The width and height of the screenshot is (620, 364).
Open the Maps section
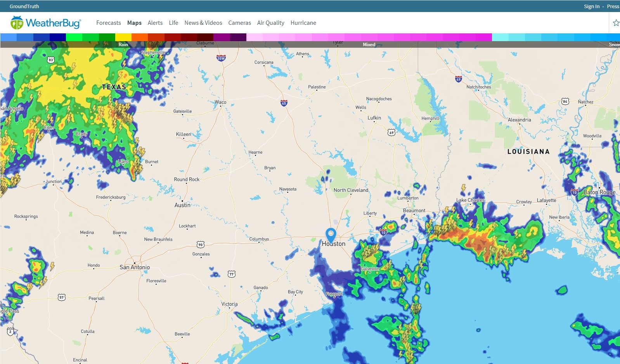(134, 23)
